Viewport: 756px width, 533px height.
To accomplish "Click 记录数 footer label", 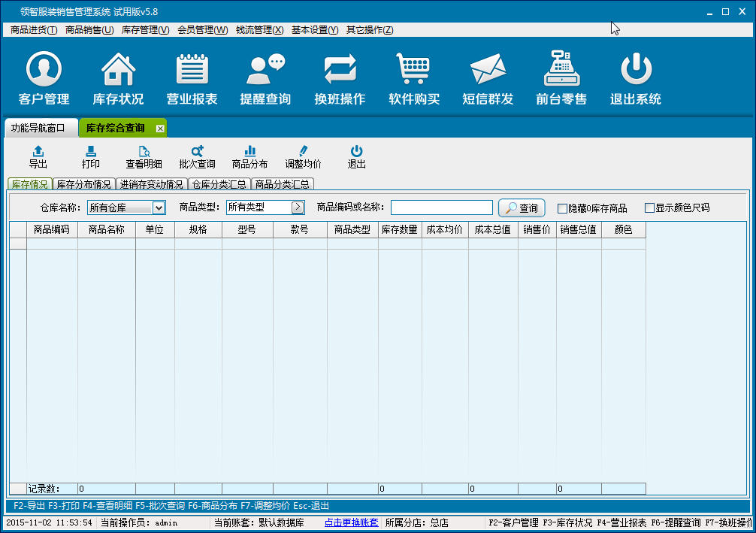I will click(x=44, y=489).
